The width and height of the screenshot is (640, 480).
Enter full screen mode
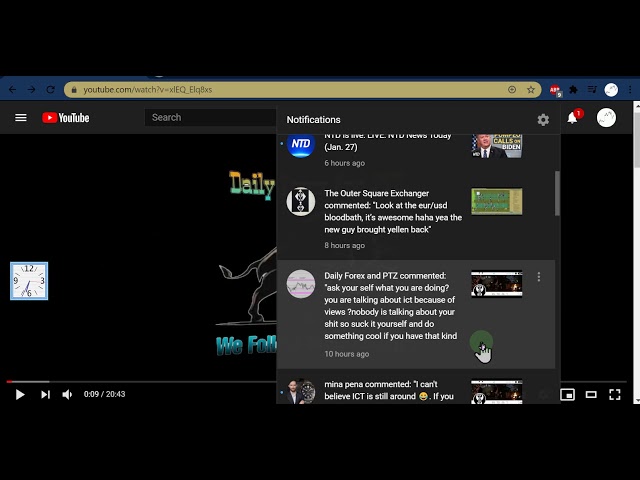pos(615,394)
